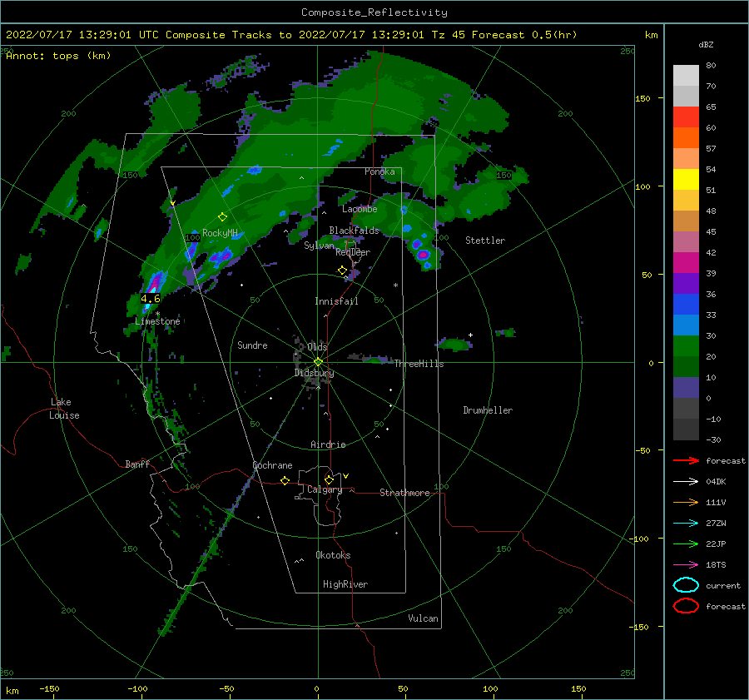Click the -100 km tick on bottom axis
The image size is (749, 700).
tap(137, 688)
